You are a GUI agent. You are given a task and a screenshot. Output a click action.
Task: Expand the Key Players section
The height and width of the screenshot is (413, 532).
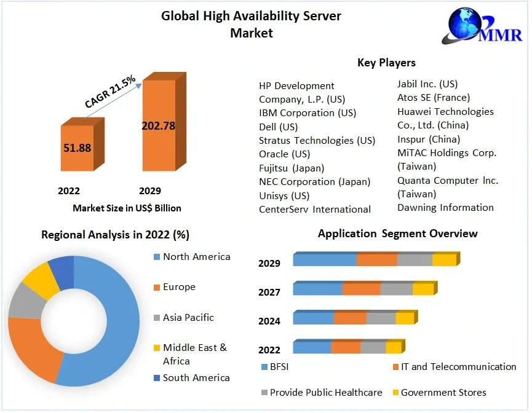pos(386,62)
